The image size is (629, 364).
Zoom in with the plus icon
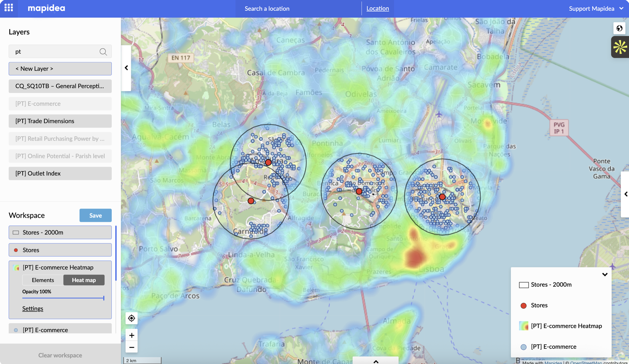click(x=131, y=335)
